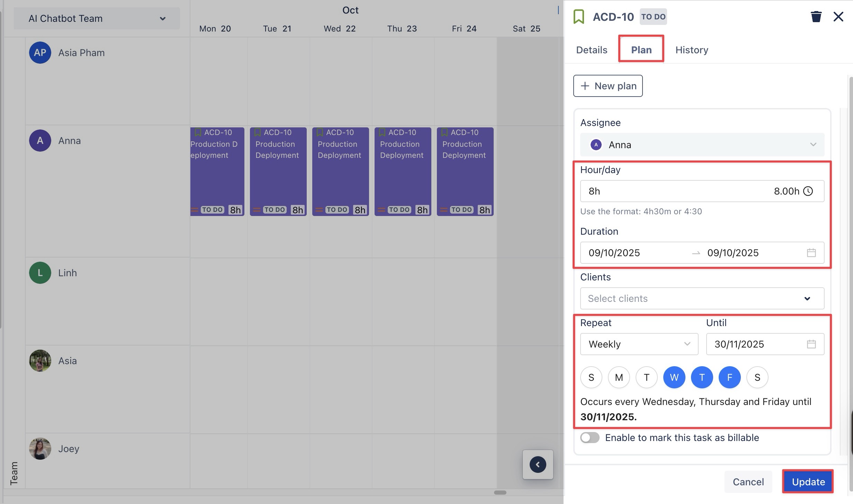Open calendar icon in Duration field

click(811, 253)
